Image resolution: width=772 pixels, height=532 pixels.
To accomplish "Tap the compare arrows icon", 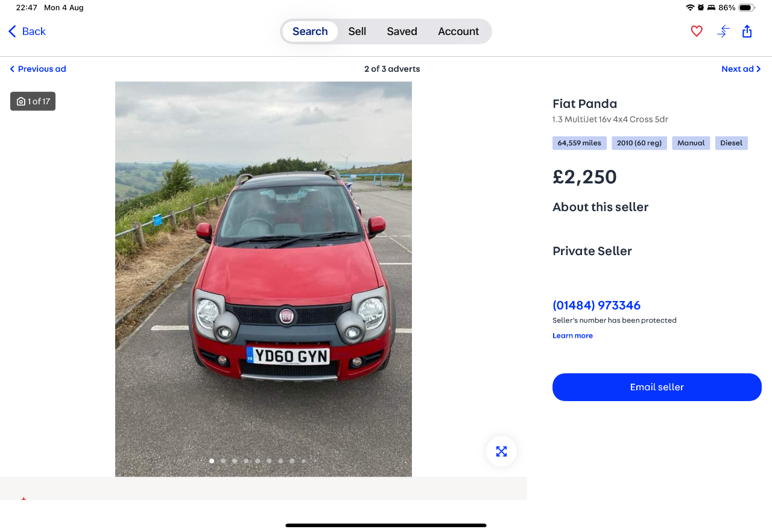I will click(723, 31).
